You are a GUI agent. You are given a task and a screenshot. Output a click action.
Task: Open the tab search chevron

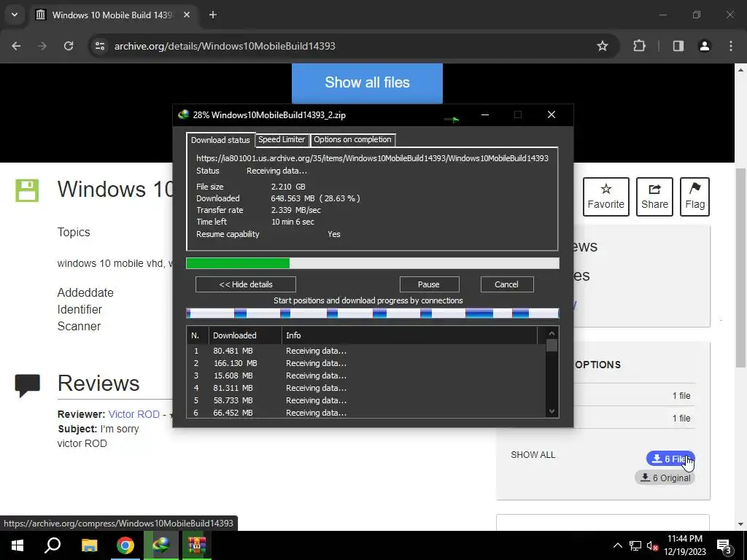[15, 15]
